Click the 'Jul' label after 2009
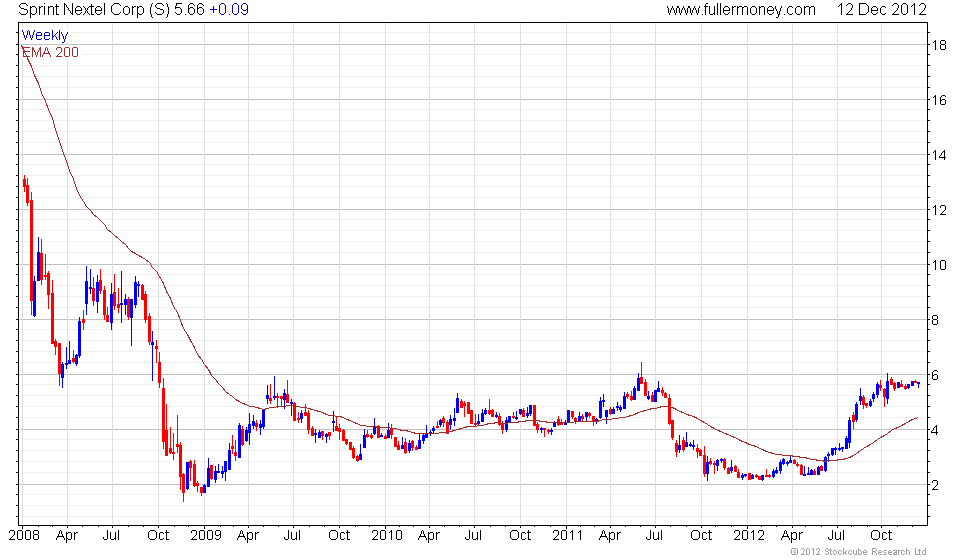Image resolution: width=980 pixels, height=560 pixels. click(x=292, y=536)
